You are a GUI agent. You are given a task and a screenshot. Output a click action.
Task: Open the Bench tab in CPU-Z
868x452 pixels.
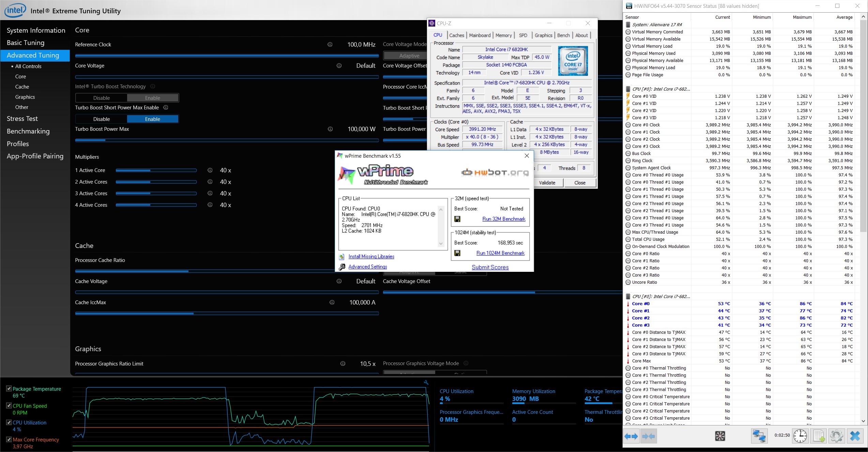coord(563,35)
